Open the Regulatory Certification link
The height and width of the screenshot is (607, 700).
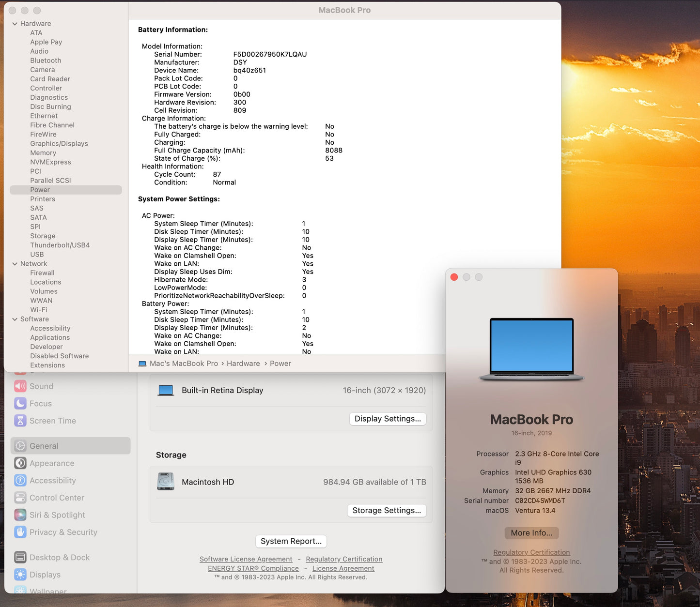531,552
